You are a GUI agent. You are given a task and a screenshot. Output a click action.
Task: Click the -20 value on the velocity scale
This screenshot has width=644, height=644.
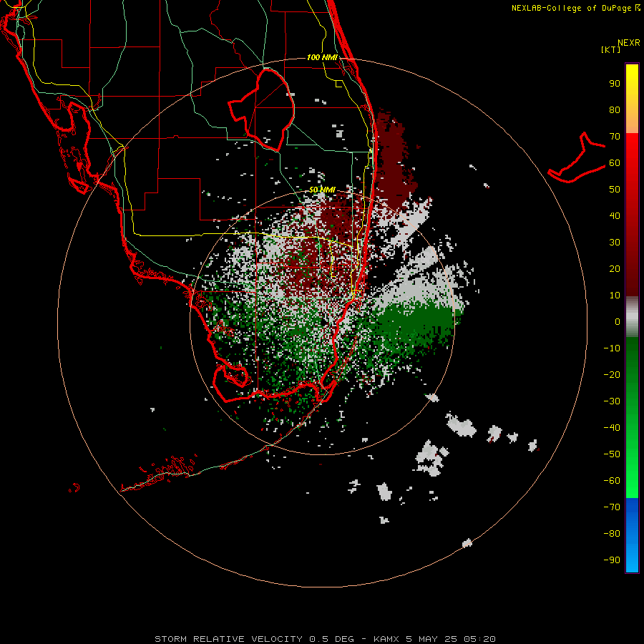[612, 375]
